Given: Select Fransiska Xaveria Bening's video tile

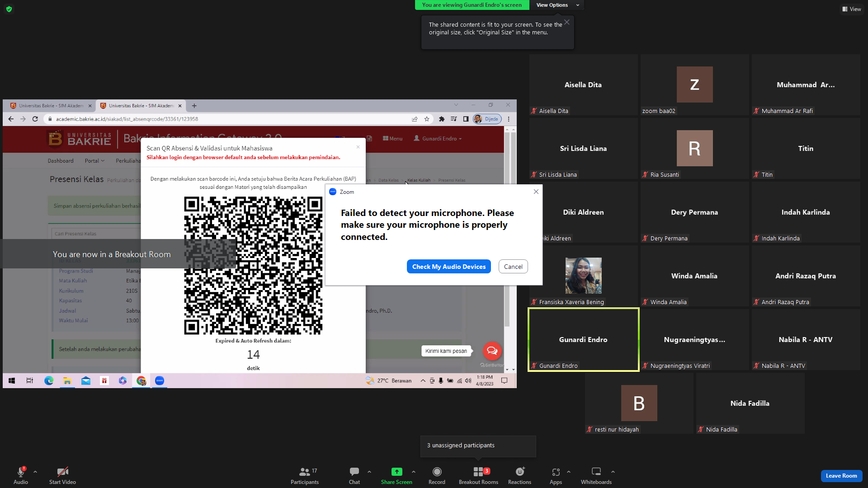Looking at the screenshot, I should [583, 276].
